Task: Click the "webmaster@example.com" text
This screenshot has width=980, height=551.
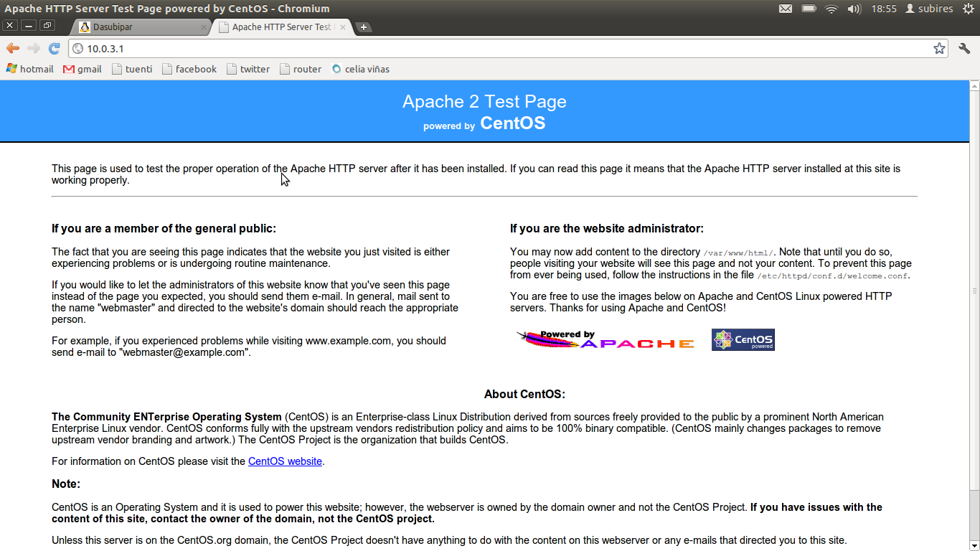Action: click(183, 352)
